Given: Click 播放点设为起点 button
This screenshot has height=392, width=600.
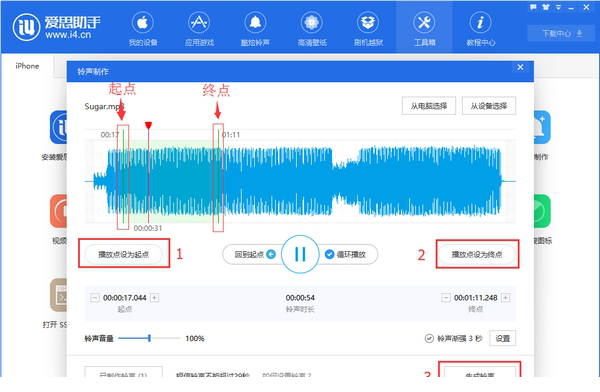Looking at the screenshot, I should tap(123, 254).
